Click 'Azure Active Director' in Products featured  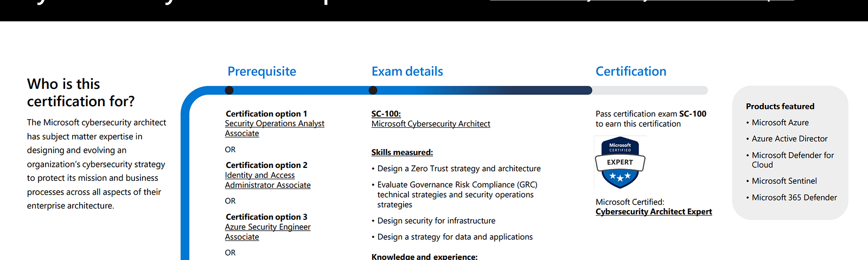pyautogui.click(x=790, y=139)
